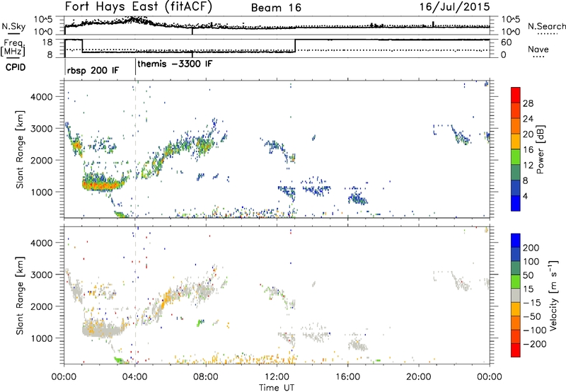The width and height of the screenshot is (566, 392).
Task: Click the '200' tick of the Velocity scale
Action: 531,248
